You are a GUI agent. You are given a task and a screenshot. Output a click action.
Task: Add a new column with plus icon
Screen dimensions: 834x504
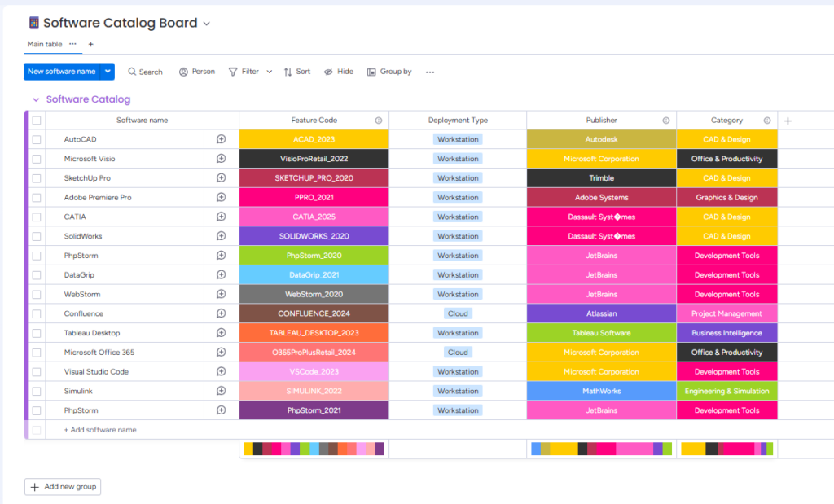pyautogui.click(x=788, y=121)
